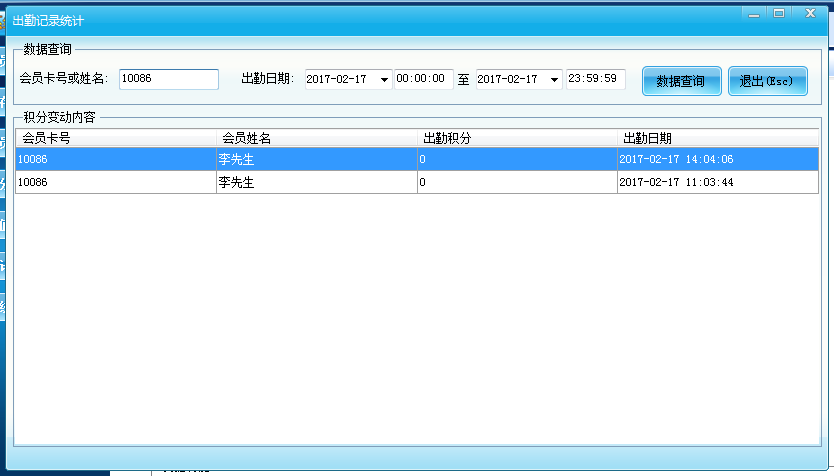Screen dimensions: 834x476
Task: Select the record dated 2017-02-17 11:03:44
Action: [676, 182]
